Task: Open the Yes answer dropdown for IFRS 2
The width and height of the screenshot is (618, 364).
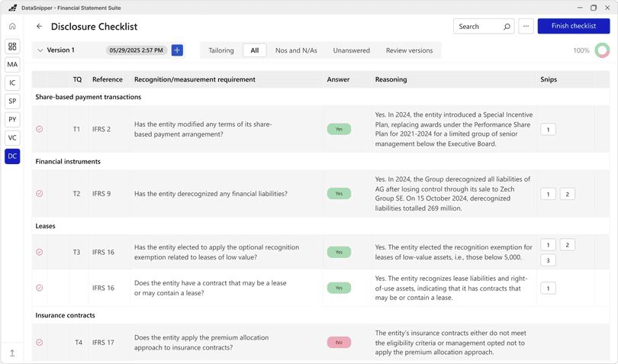Action: click(x=339, y=130)
